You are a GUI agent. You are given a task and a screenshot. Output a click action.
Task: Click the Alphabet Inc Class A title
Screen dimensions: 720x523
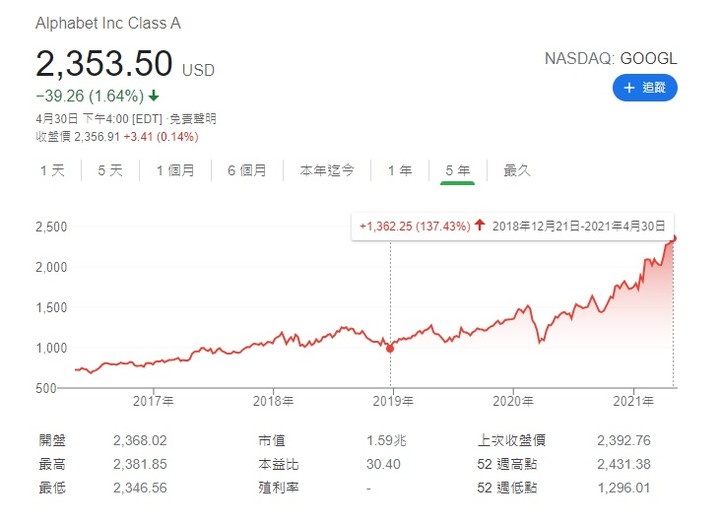coord(108,23)
